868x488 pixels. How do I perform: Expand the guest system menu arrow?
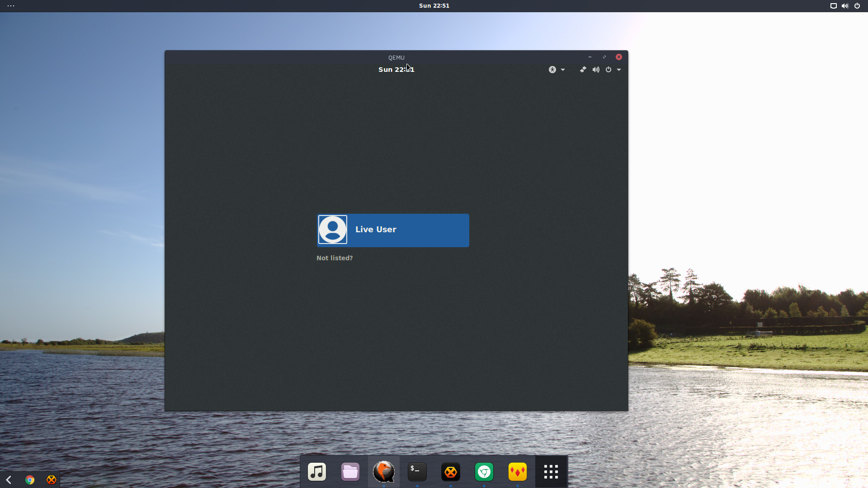[x=619, y=70]
